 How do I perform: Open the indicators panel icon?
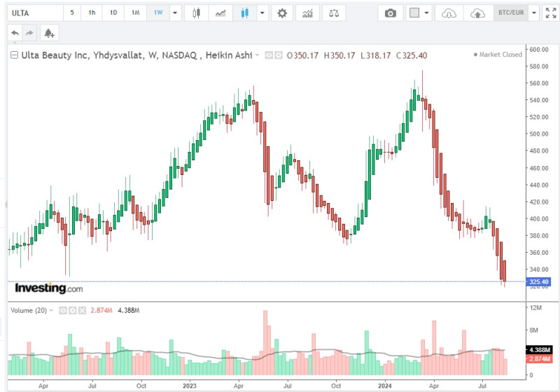[307, 13]
